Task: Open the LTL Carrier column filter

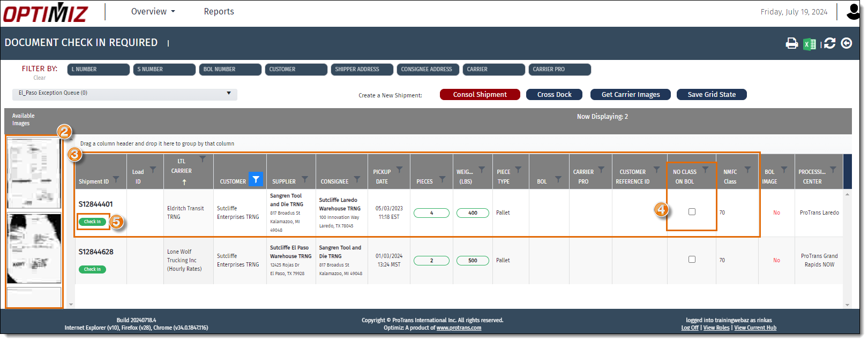Action: (x=203, y=159)
